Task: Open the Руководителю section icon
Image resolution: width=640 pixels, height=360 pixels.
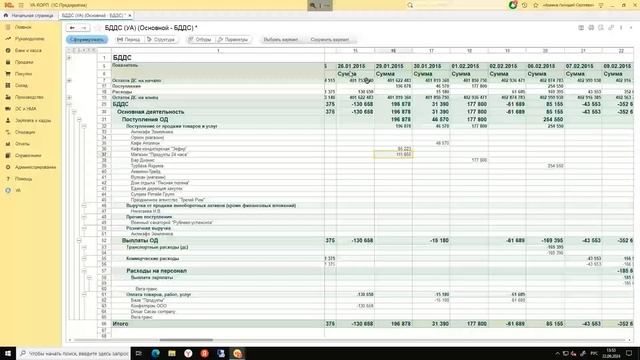Action: 8,39
